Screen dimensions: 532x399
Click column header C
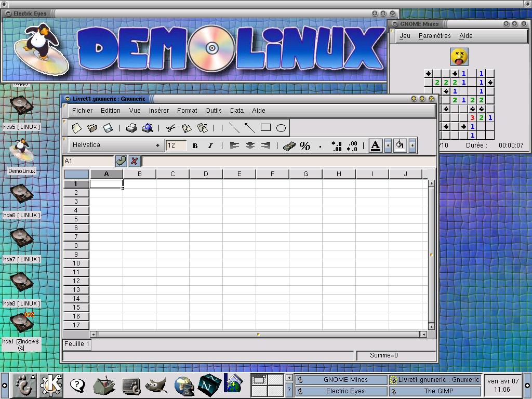pyautogui.click(x=172, y=174)
